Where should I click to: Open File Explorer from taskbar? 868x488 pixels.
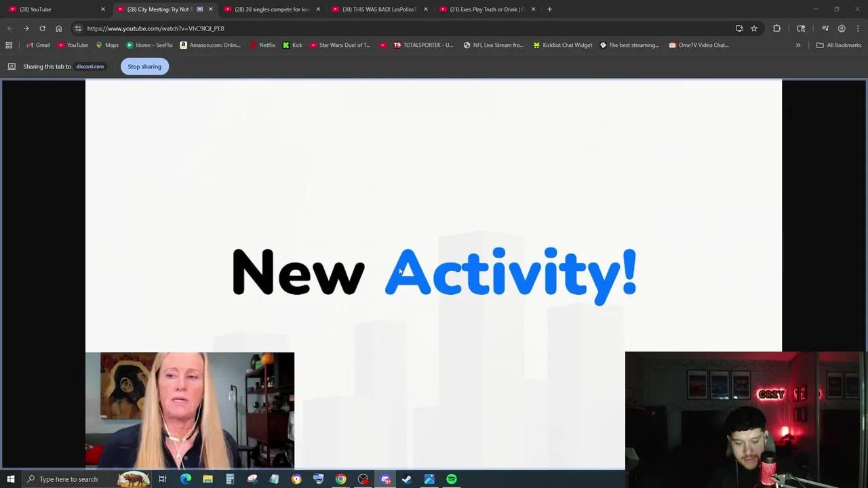tap(208, 479)
